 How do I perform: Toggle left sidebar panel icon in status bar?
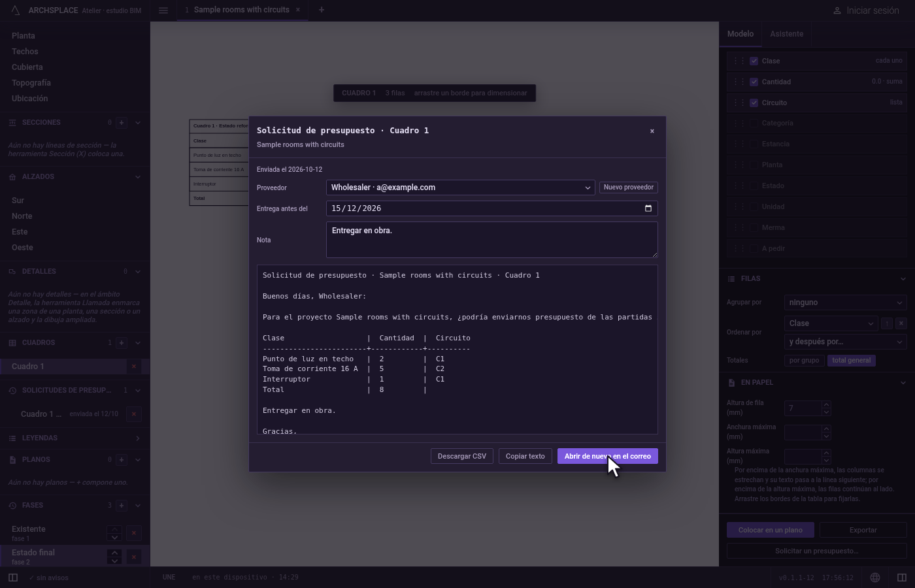point(13,578)
